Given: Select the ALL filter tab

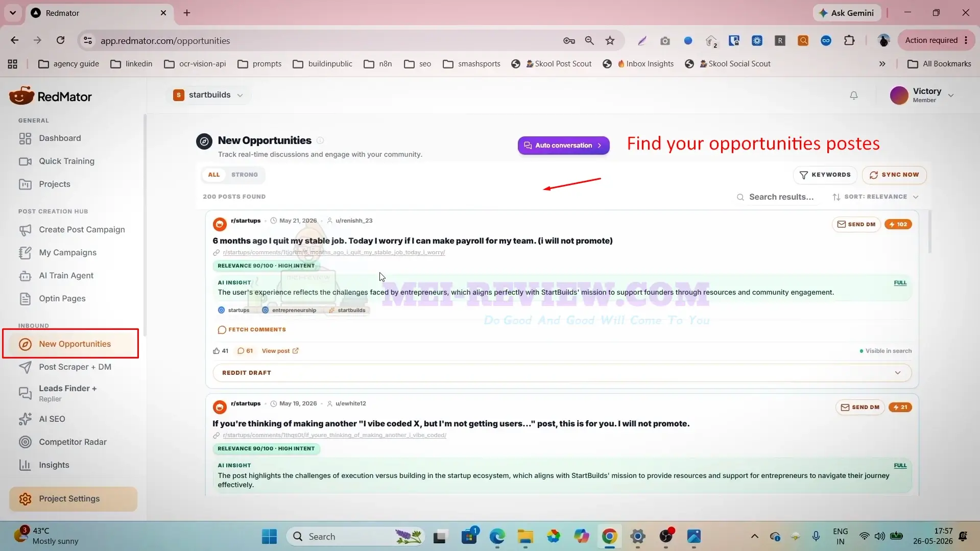Looking at the screenshot, I should point(214,175).
